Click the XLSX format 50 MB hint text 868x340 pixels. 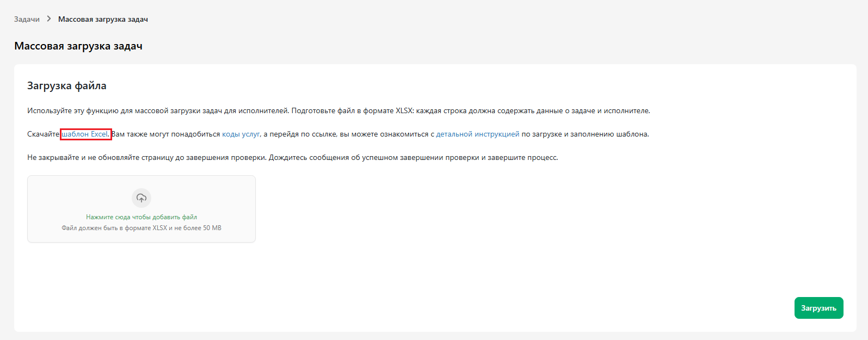tap(141, 228)
